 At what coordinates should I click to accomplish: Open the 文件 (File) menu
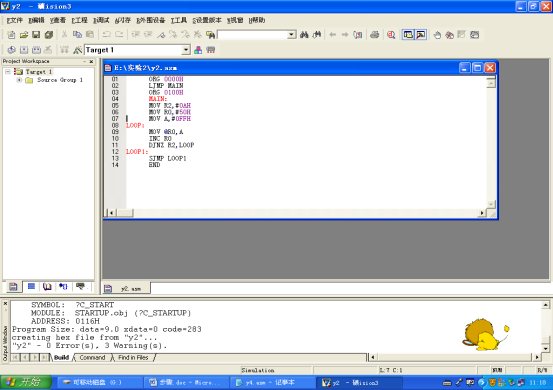click(x=14, y=20)
